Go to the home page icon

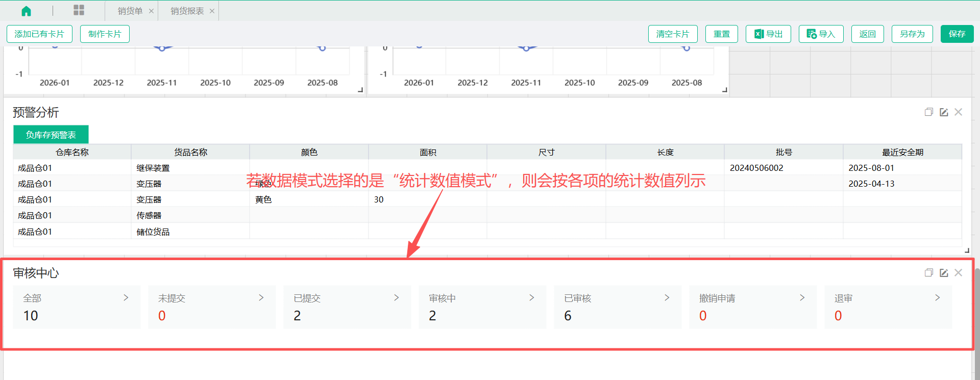(26, 11)
